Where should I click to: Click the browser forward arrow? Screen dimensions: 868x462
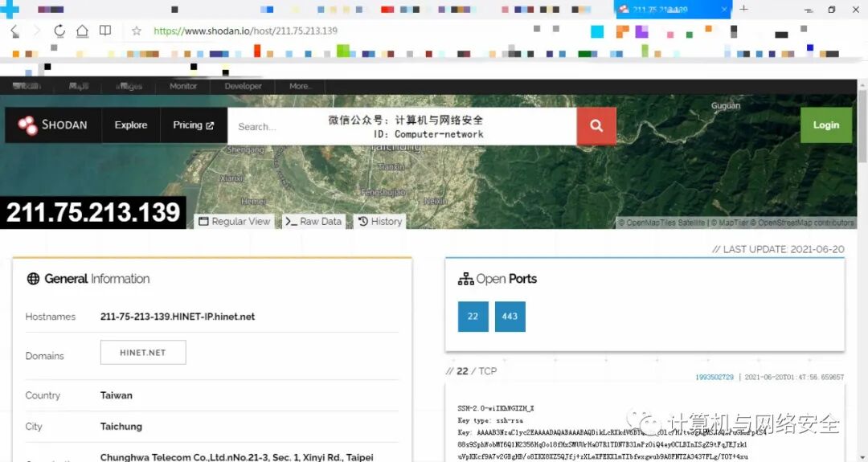click(37, 31)
